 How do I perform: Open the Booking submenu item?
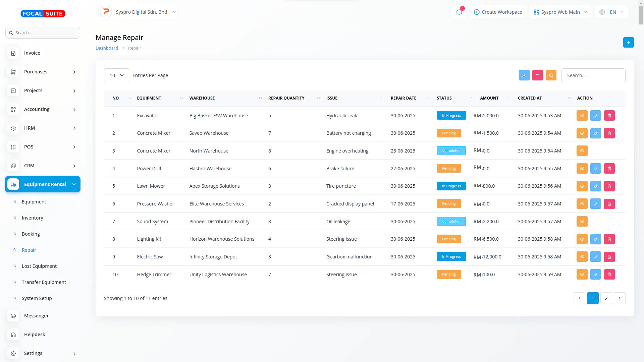pos(31,234)
